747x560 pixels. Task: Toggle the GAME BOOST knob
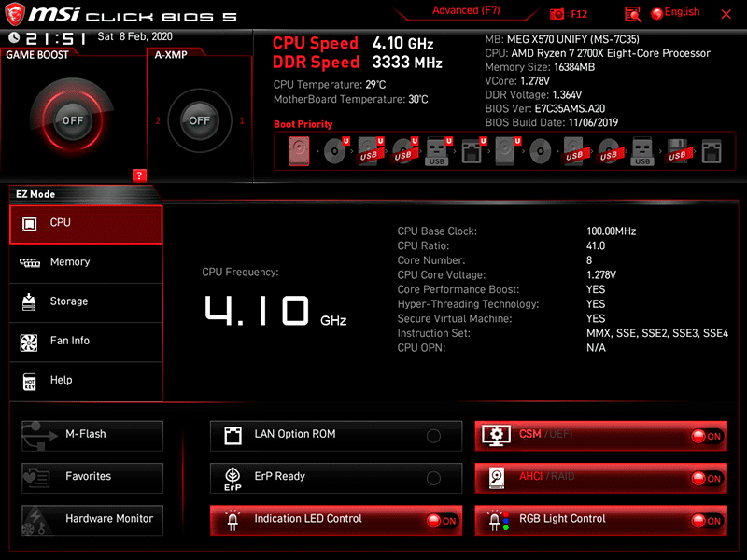(x=73, y=120)
